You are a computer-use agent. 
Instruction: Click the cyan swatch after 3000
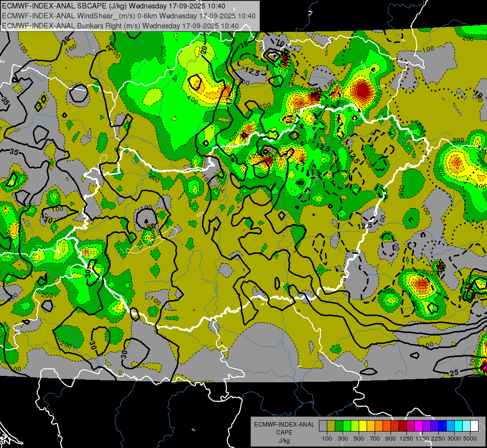pos(459,426)
